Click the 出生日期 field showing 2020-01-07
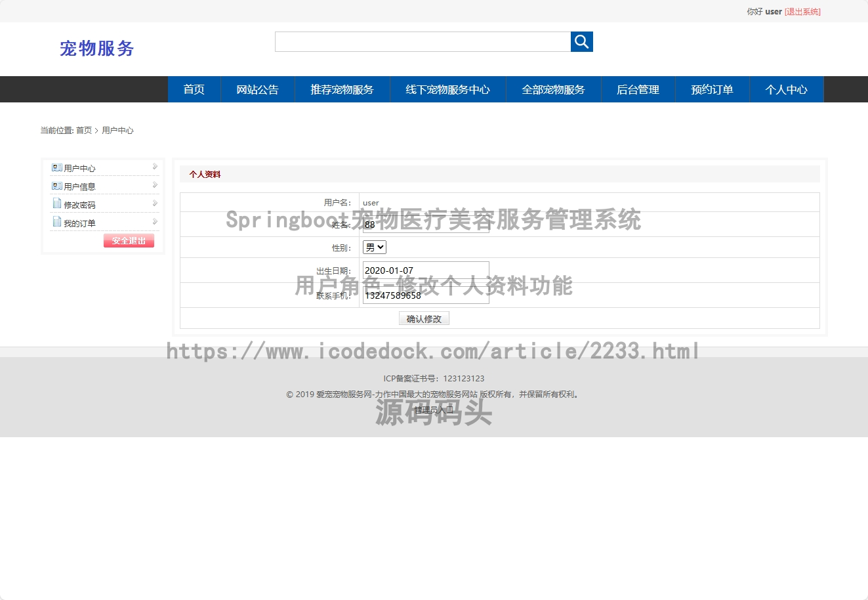This screenshot has height=600, width=868. 426,270
